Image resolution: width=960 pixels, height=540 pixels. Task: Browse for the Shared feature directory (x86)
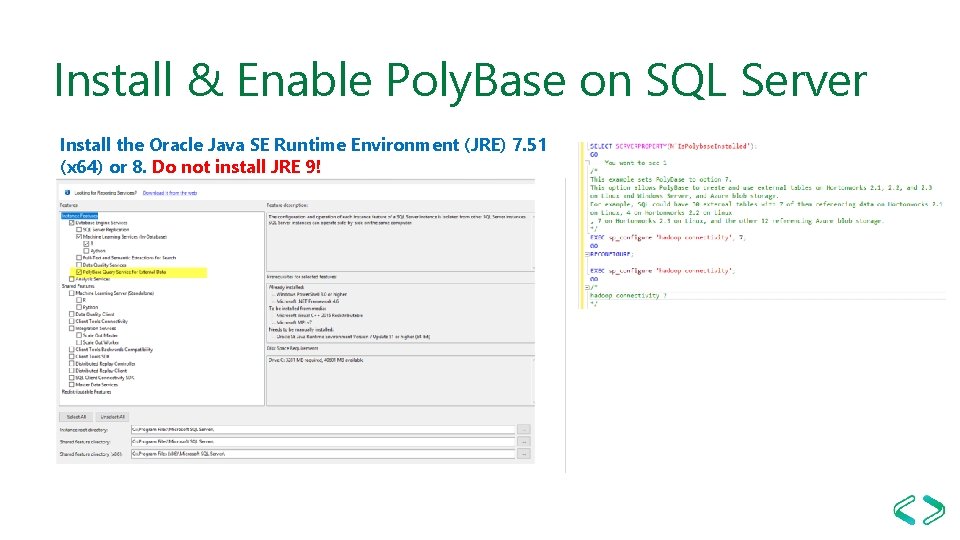[x=524, y=454]
